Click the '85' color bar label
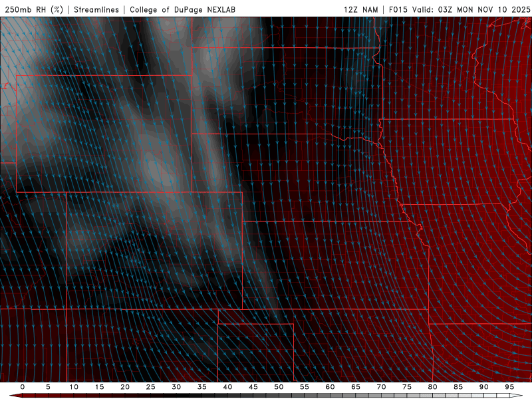Screen dimensions: 532x399 coord(458,387)
